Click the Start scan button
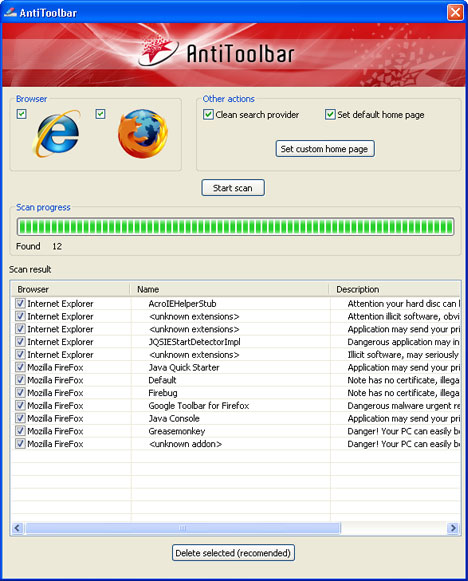 pos(233,188)
